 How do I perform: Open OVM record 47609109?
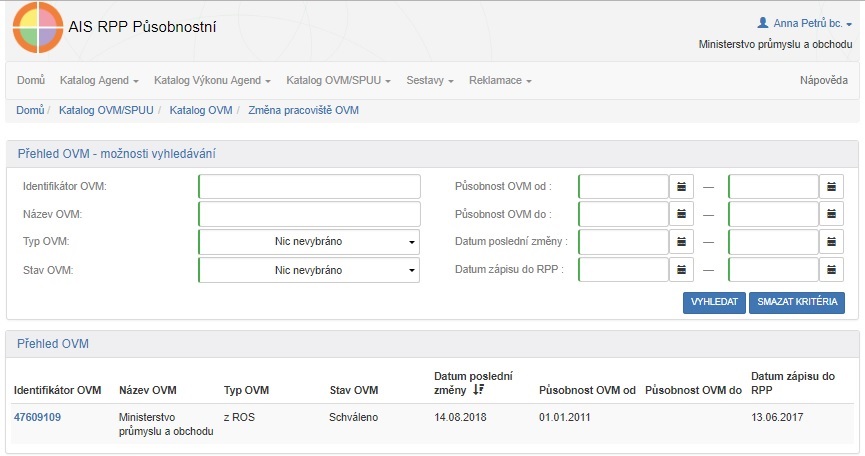(x=38, y=417)
